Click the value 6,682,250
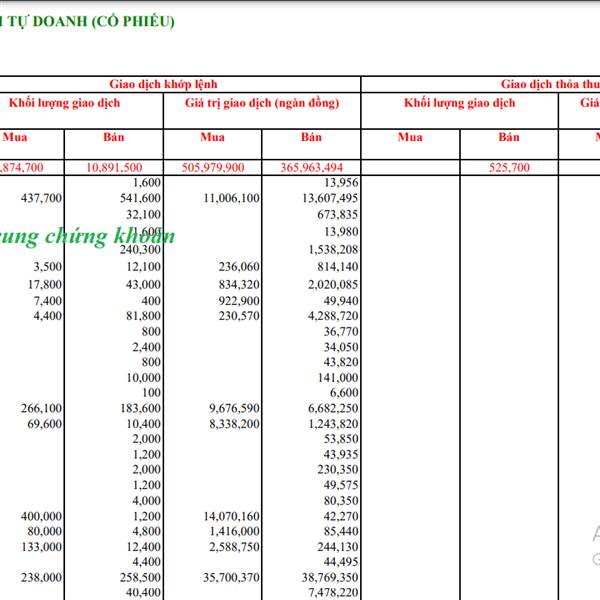Image resolution: width=600 pixels, height=600 pixels. [333, 409]
